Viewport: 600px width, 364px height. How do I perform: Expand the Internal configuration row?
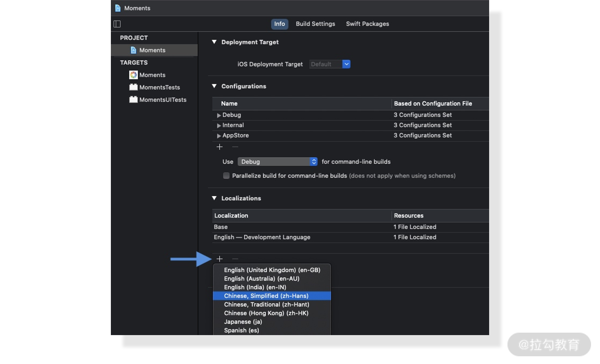(x=219, y=125)
